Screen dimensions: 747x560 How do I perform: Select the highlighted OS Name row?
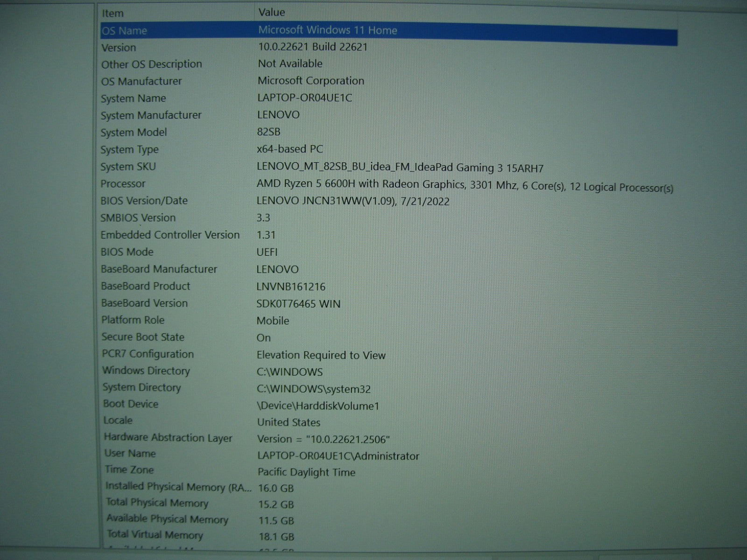pyautogui.click(x=125, y=31)
